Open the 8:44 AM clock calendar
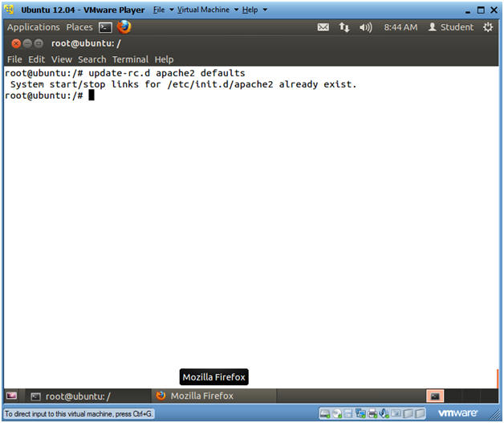 click(400, 27)
